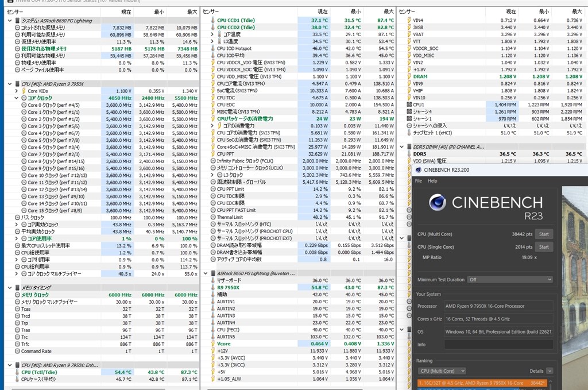Open the File menu in Cinebench

tap(419, 181)
